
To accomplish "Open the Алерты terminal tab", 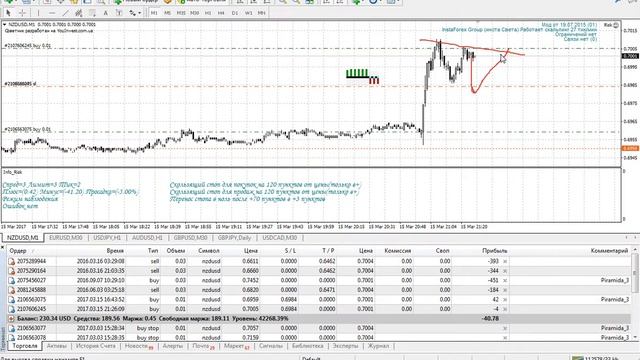I will pos(173,346).
